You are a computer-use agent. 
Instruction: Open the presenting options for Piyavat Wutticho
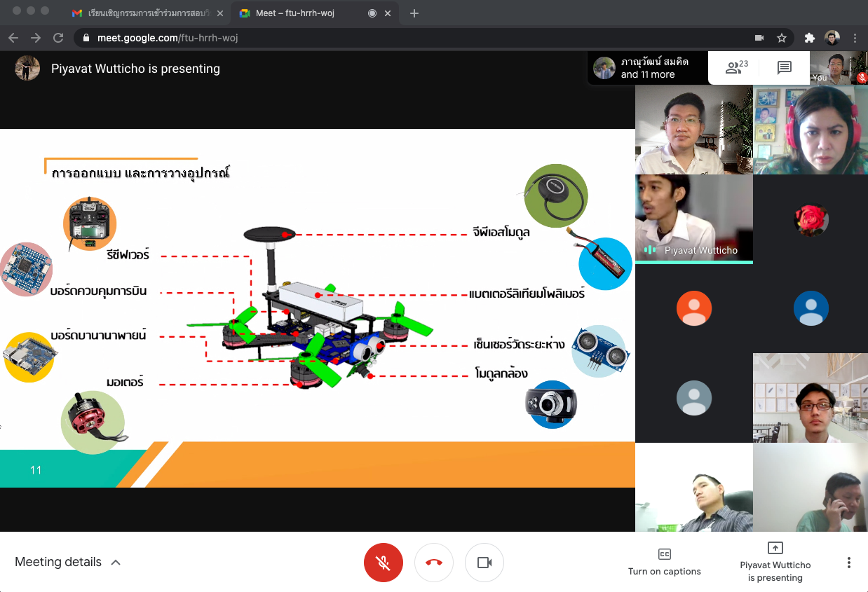point(775,563)
